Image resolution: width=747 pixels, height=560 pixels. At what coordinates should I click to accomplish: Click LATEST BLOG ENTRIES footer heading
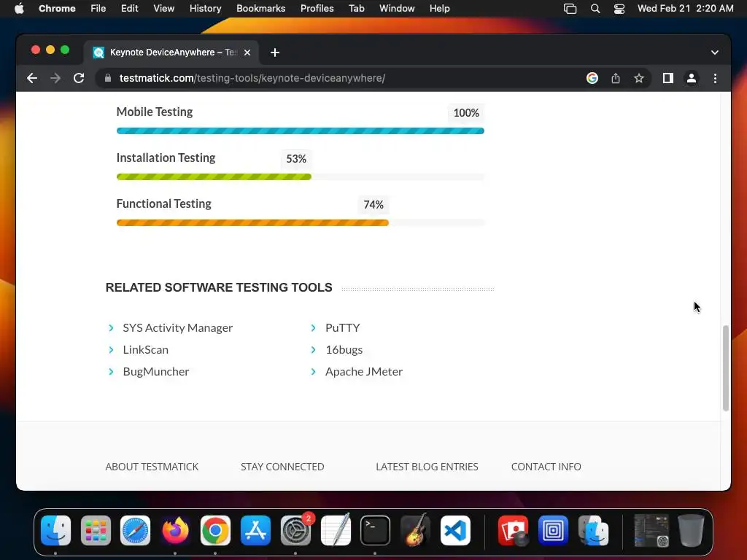(x=427, y=467)
